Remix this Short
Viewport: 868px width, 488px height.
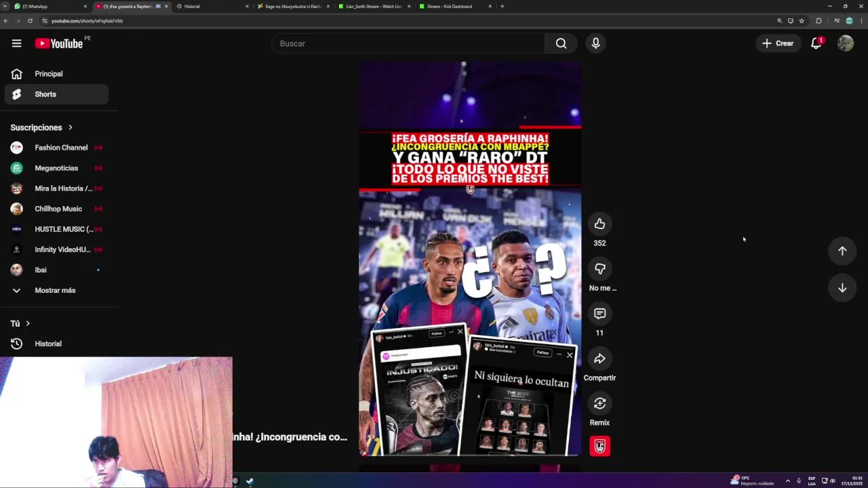(x=599, y=403)
